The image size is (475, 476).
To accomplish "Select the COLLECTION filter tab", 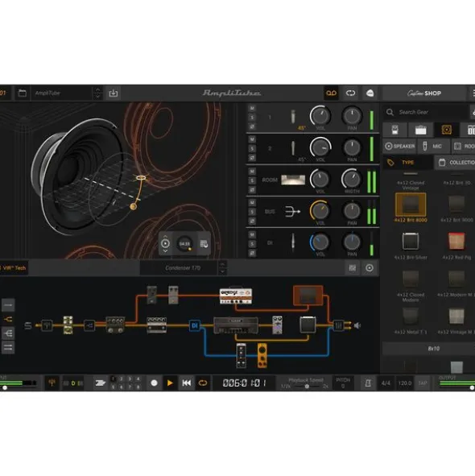I will click(455, 163).
